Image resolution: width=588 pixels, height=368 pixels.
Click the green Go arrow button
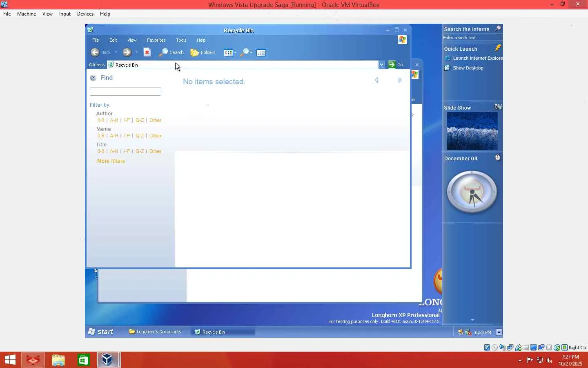click(392, 65)
